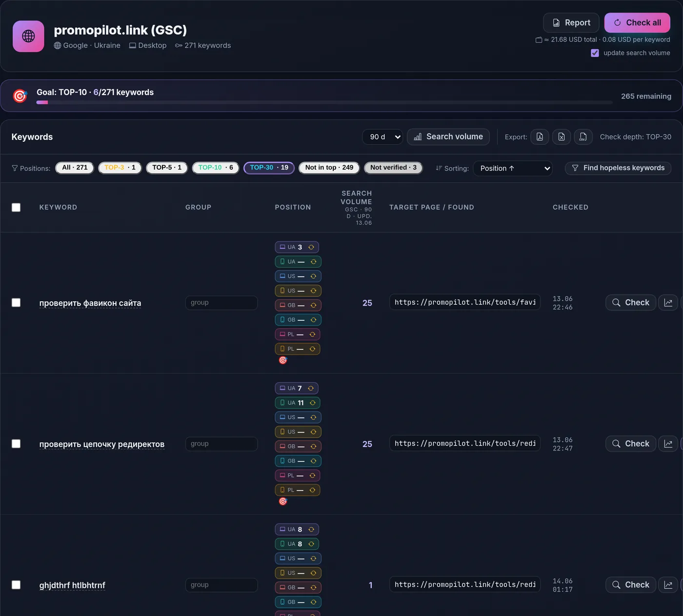Image resolution: width=683 pixels, height=616 pixels.
Task: Refresh the UA 11 position chip
Action: pyautogui.click(x=313, y=403)
